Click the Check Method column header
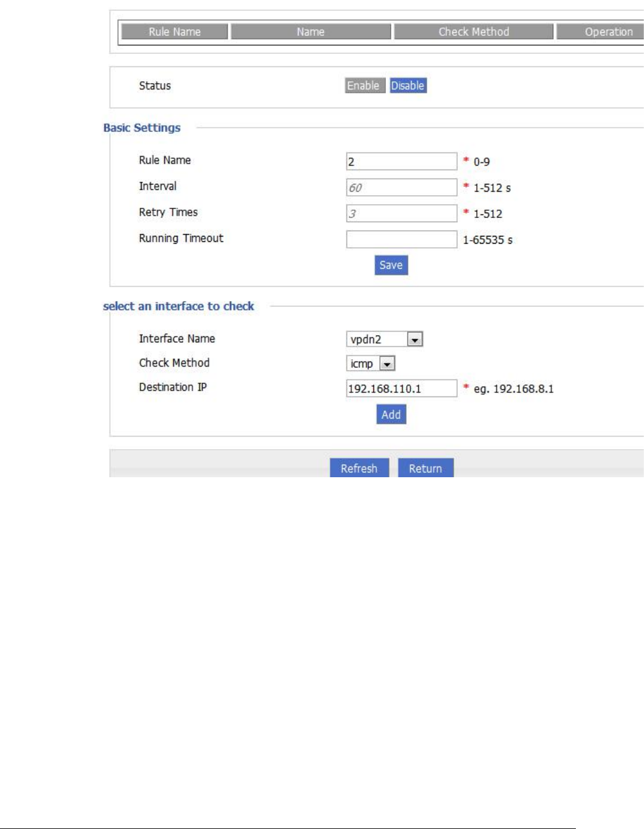 474,32
